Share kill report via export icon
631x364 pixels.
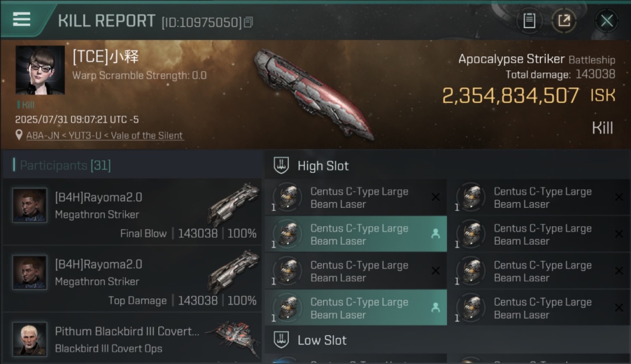pos(564,21)
